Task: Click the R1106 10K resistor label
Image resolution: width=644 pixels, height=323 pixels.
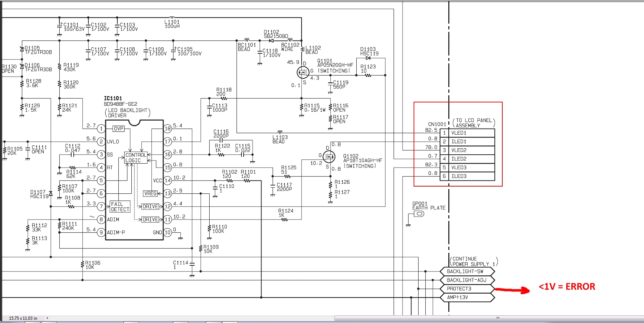Action: (x=93, y=265)
